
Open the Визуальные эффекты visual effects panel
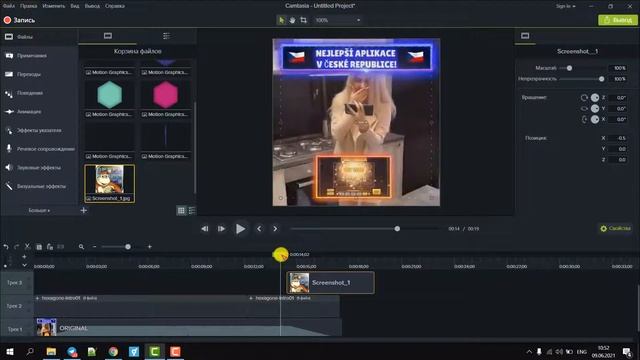coord(39,186)
